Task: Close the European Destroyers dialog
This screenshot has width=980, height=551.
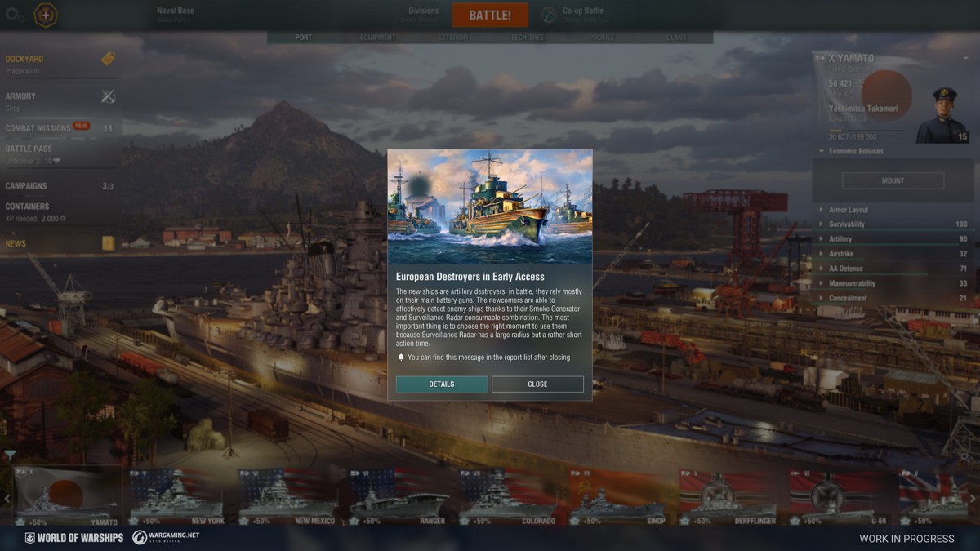Action: (537, 384)
